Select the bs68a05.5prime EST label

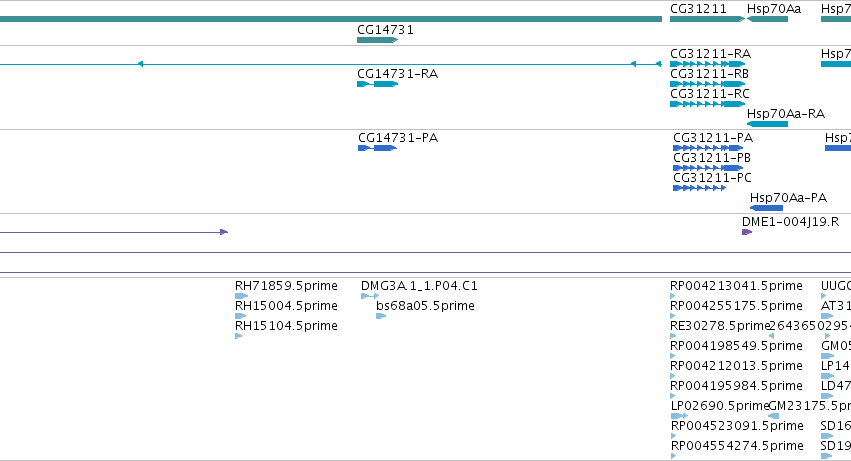coord(425,306)
